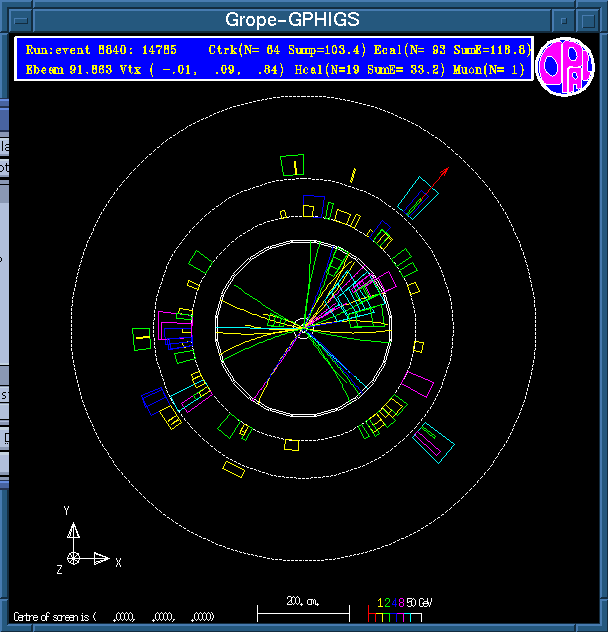The width and height of the screenshot is (608, 632).
Task: Click the event vertex at detector center
Action: coord(303,326)
